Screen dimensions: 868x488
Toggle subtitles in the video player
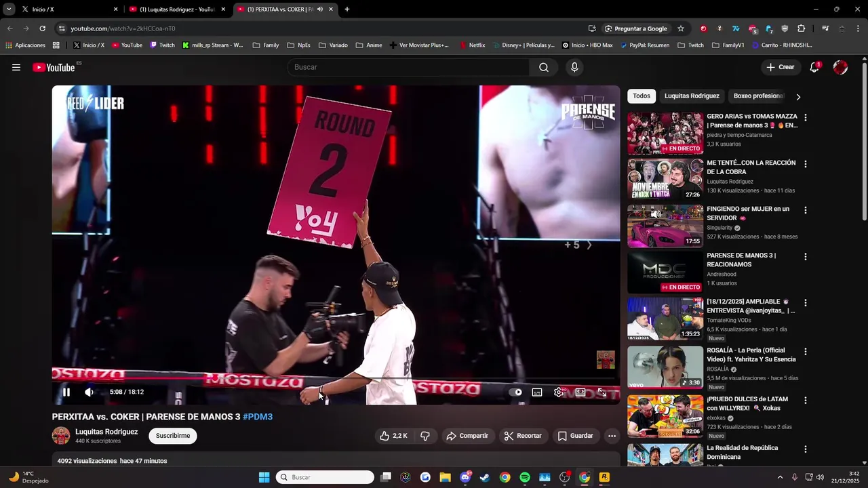point(537,392)
